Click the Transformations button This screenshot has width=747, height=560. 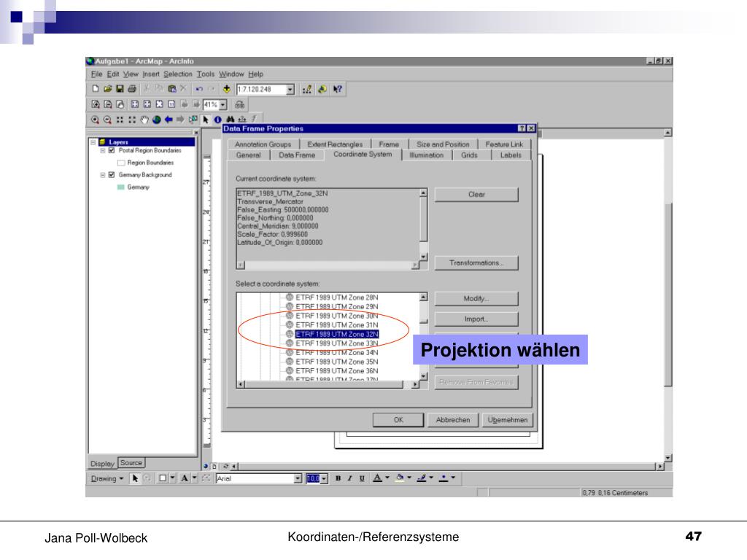click(x=476, y=262)
